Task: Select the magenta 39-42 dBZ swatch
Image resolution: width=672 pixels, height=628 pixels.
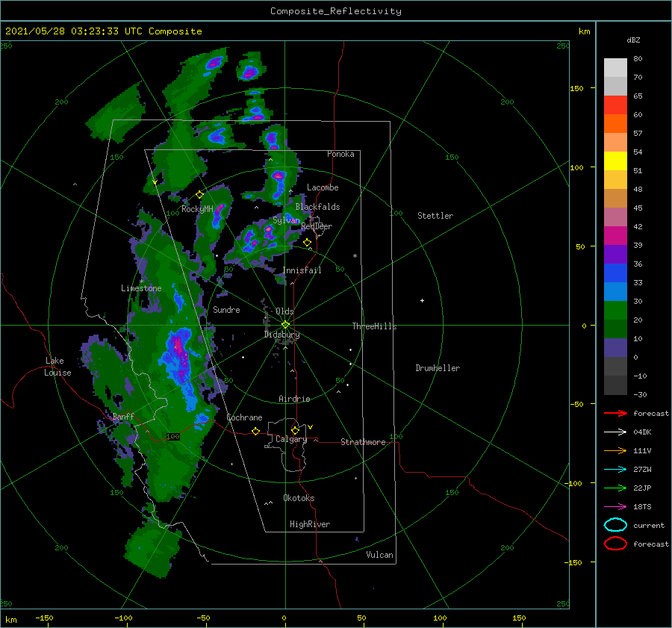Action: coord(615,236)
